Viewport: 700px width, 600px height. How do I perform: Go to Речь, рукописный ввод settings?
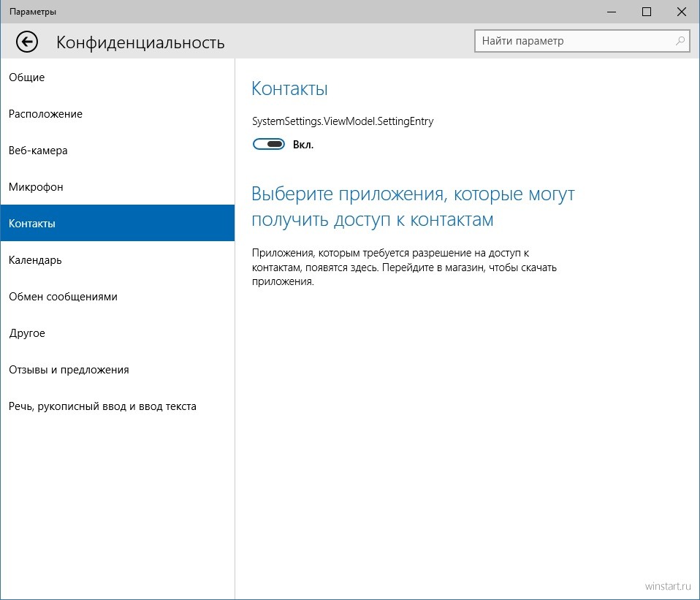click(102, 406)
